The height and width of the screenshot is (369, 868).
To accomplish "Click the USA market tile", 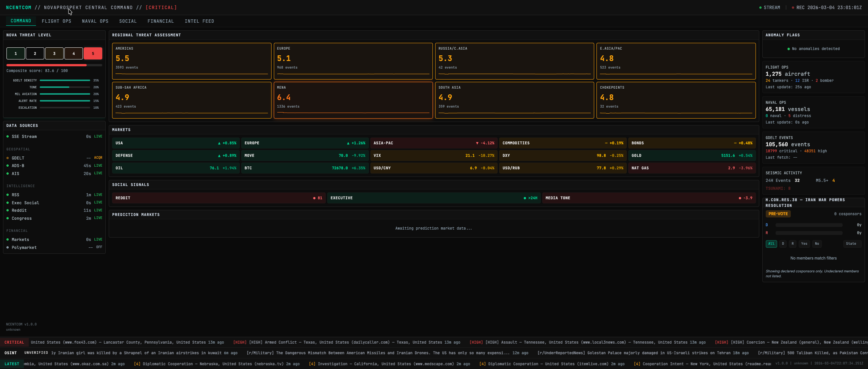I will (176, 143).
